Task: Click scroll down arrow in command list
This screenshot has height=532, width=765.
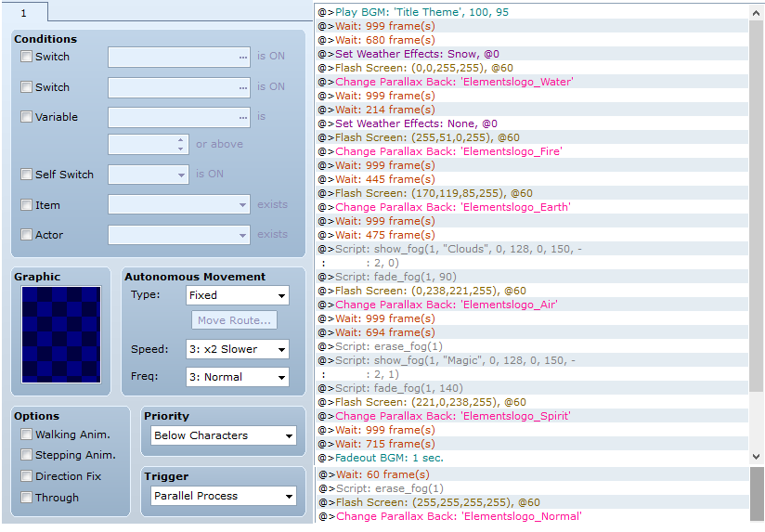Action: pyautogui.click(x=757, y=456)
